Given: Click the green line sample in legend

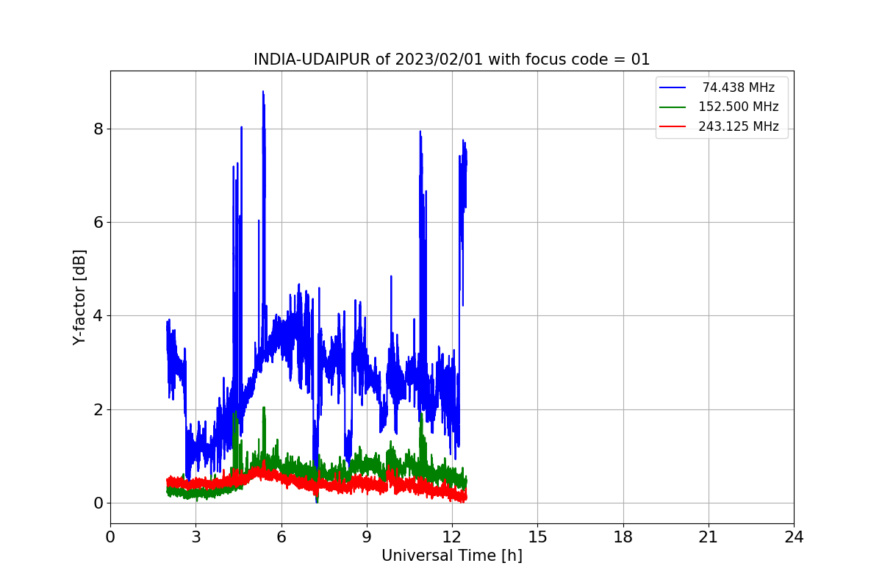Looking at the screenshot, I should coord(673,107).
